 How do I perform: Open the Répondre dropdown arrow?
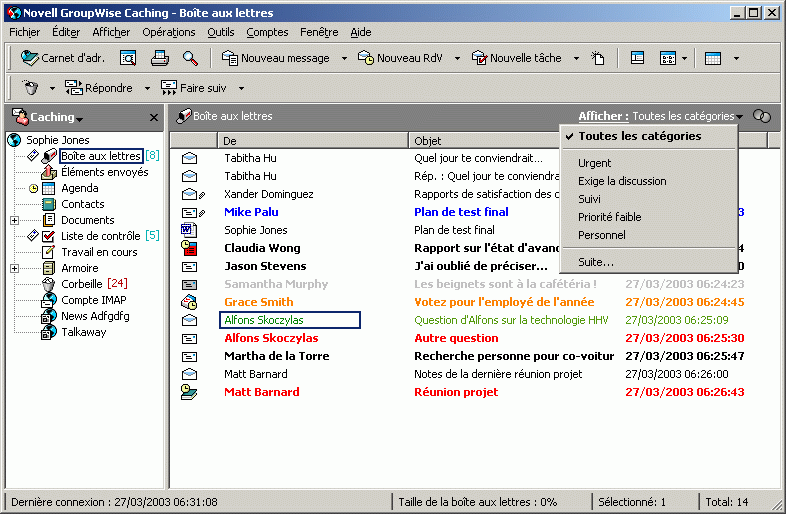147,88
